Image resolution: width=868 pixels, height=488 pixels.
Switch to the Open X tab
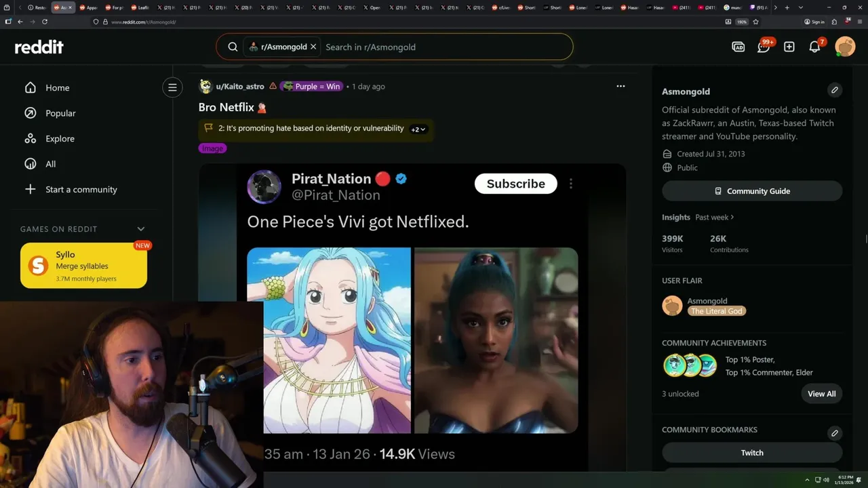pyautogui.click(x=372, y=7)
